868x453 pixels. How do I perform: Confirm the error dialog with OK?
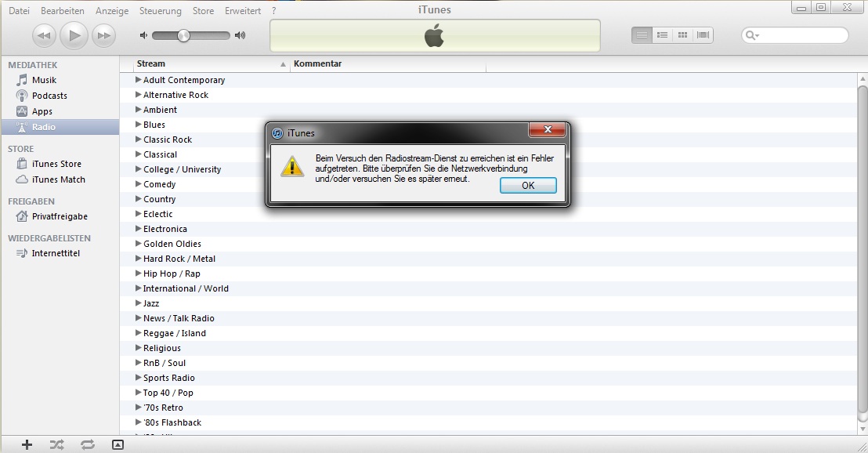[x=528, y=186]
